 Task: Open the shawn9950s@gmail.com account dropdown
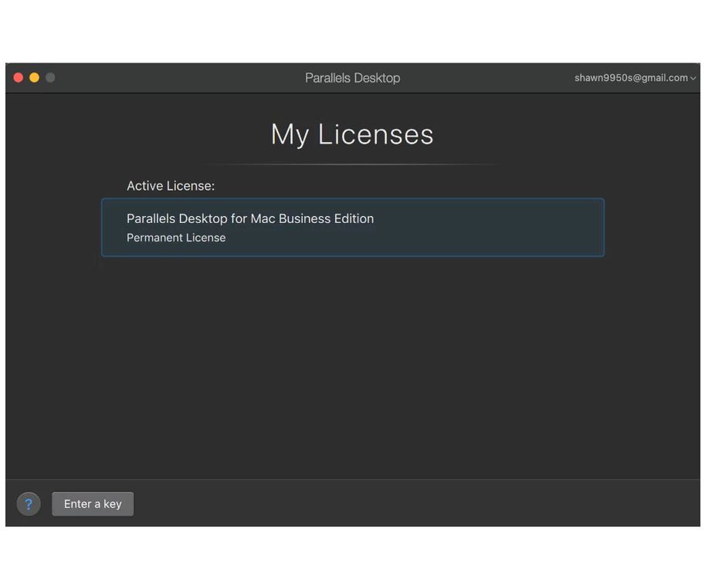click(635, 78)
